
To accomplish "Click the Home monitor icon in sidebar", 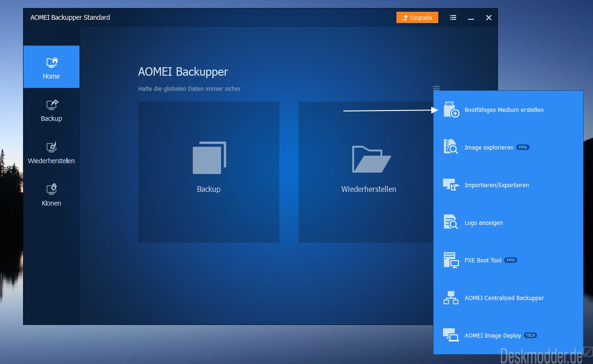I will (x=51, y=63).
